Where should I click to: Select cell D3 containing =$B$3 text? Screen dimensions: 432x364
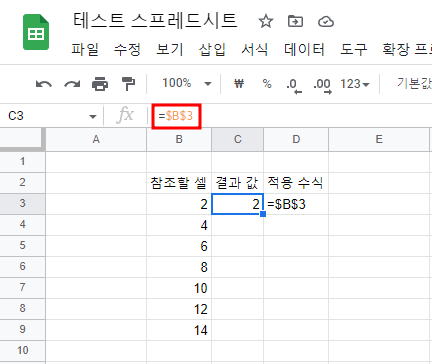pyautogui.click(x=296, y=204)
